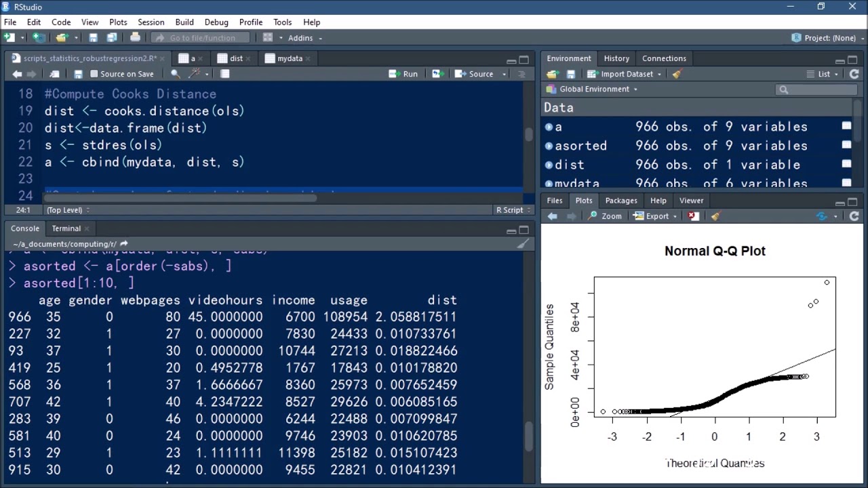The height and width of the screenshot is (488, 868).
Task: Click the Environment search box
Action: 816,89
